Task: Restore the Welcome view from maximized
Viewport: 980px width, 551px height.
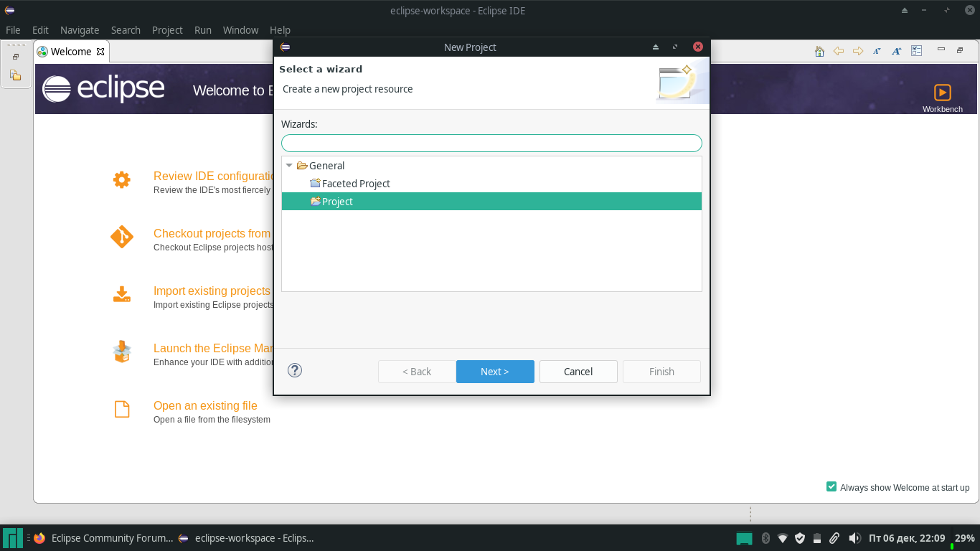Action: click(960, 50)
